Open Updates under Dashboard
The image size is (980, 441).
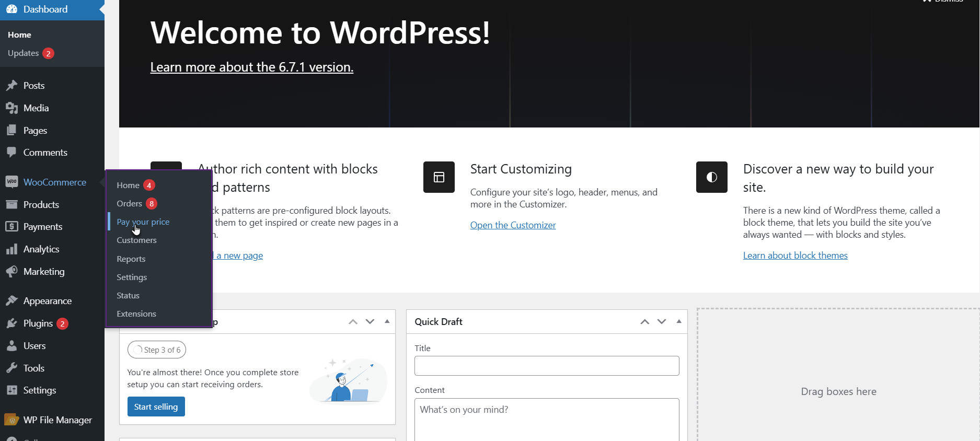[x=24, y=53]
